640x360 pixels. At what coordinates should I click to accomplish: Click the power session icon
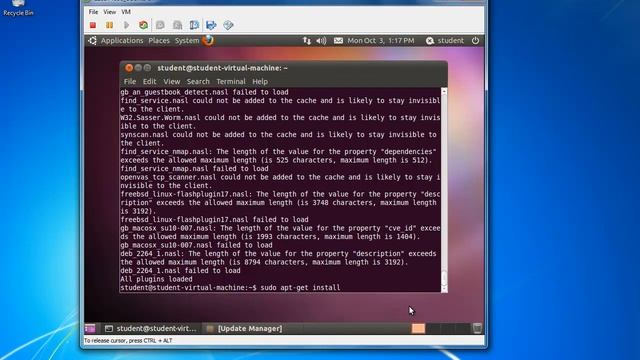(x=475, y=40)
